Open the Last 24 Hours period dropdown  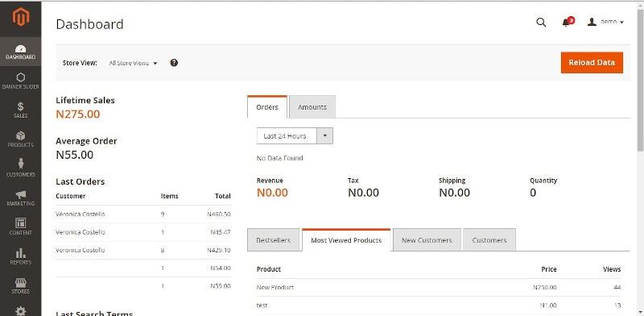coord(295,135)
